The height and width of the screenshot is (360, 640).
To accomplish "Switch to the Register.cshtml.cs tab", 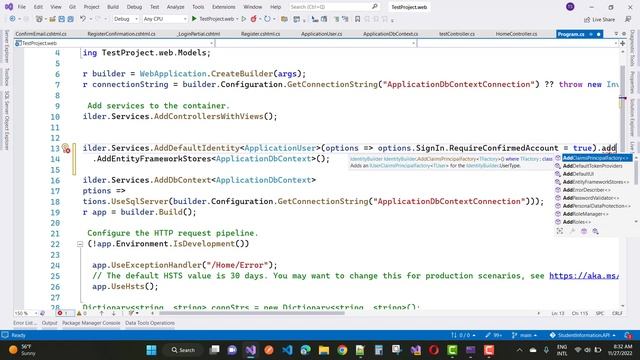I will point(260,34).
